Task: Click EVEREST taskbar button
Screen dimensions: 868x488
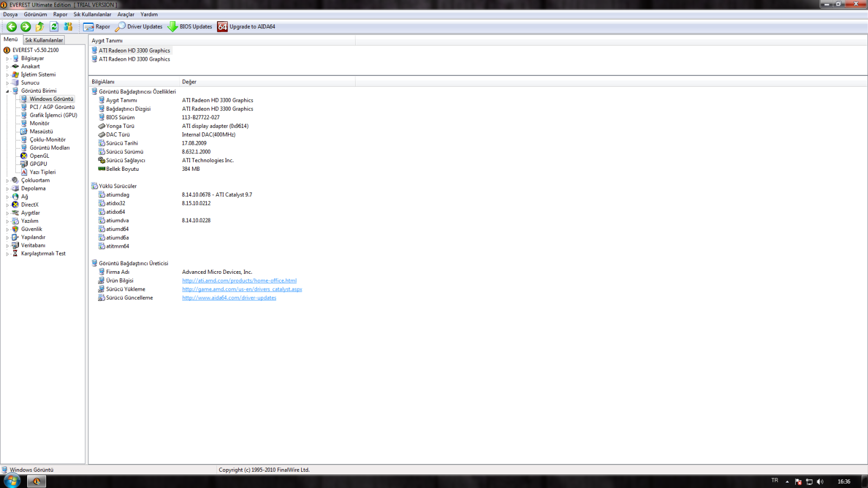Action: [x=36, y=481]
